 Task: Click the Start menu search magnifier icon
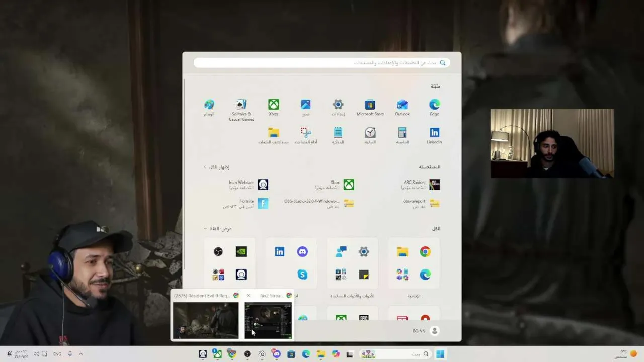[x=443, y=63]
